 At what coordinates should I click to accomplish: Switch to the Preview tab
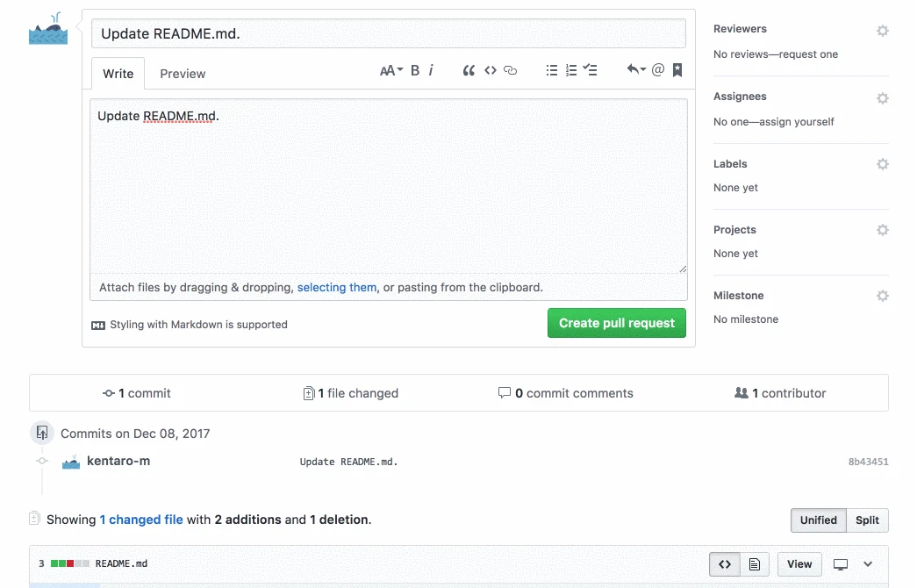coord(183,74)
